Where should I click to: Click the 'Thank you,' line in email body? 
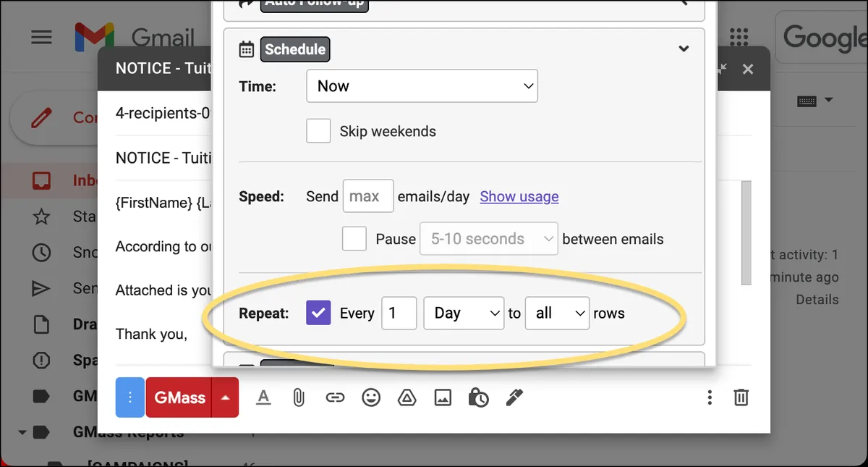point(151,334)
